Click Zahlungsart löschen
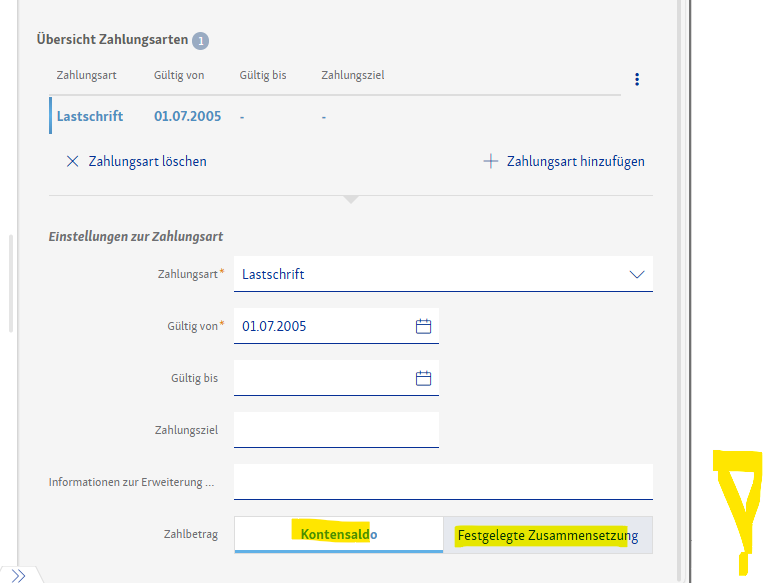Screen dimensions: 764x583 tap(147, 161)
